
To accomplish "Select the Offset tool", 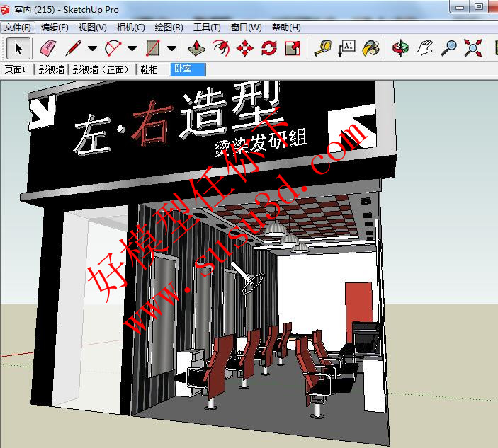I will pos(221,48).
